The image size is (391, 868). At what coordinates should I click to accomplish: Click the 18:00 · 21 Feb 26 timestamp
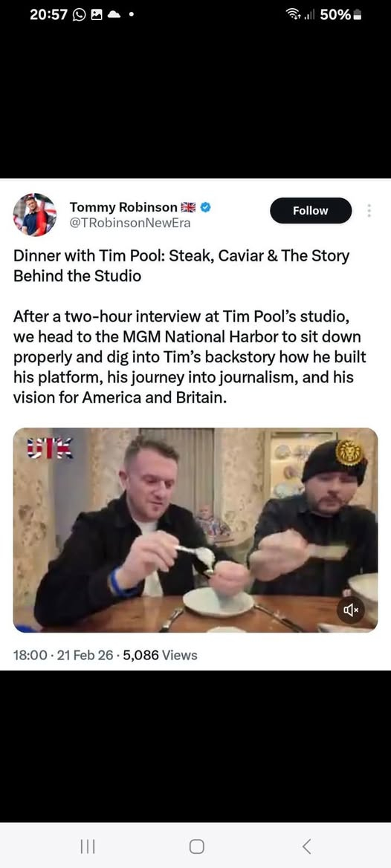click(62, 656)
